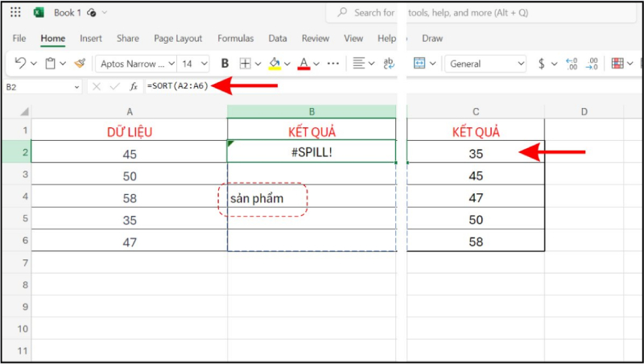The width and height of the screenshot is (644, 364).
Task: Click the Increase Decimal icon
Action: click(x=572, y=64)
